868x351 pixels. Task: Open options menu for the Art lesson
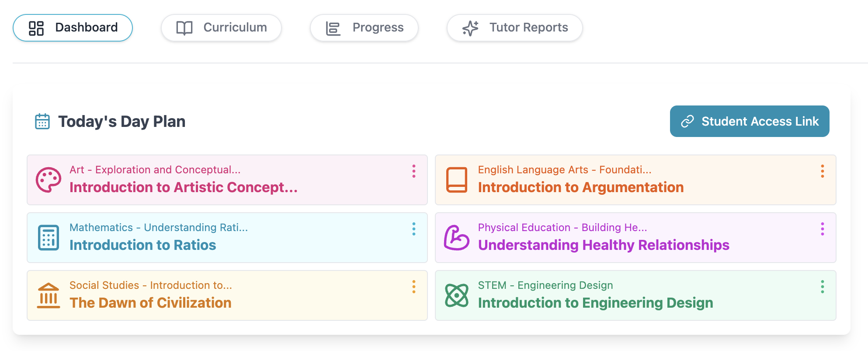(413, 171)
